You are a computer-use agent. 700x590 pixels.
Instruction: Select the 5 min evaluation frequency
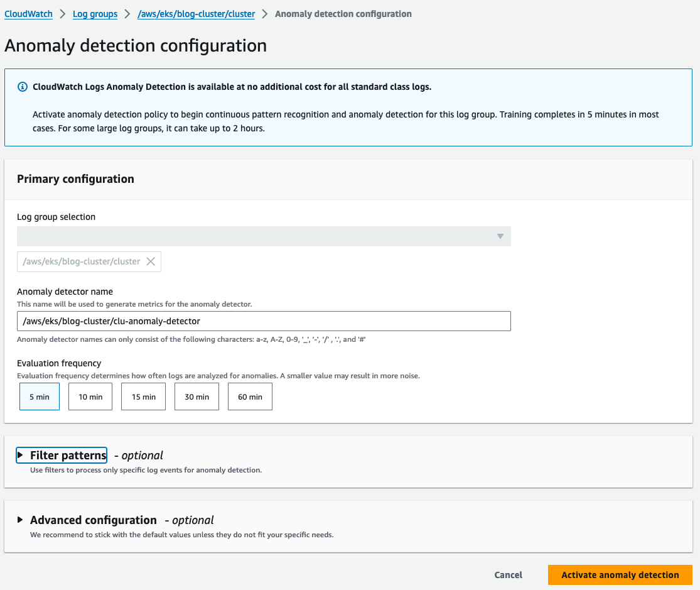(x=39, y=396)
